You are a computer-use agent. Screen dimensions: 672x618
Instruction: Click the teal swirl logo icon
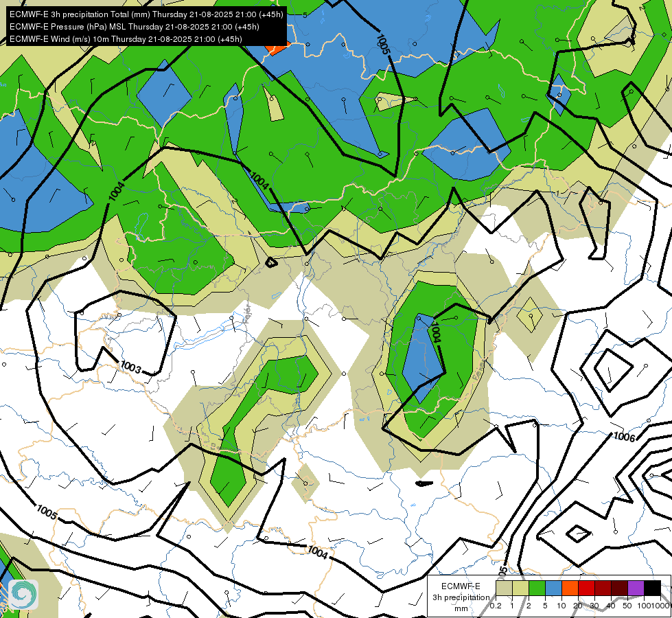[x=23, y=595]
